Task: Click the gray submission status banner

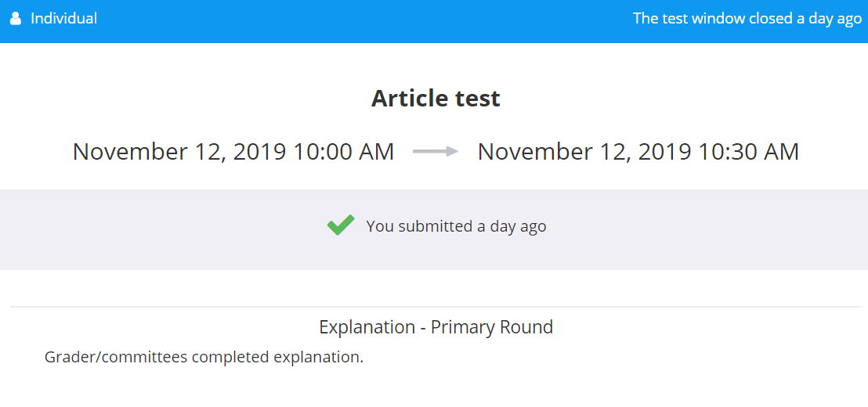Action: click(x=434, y=229)
